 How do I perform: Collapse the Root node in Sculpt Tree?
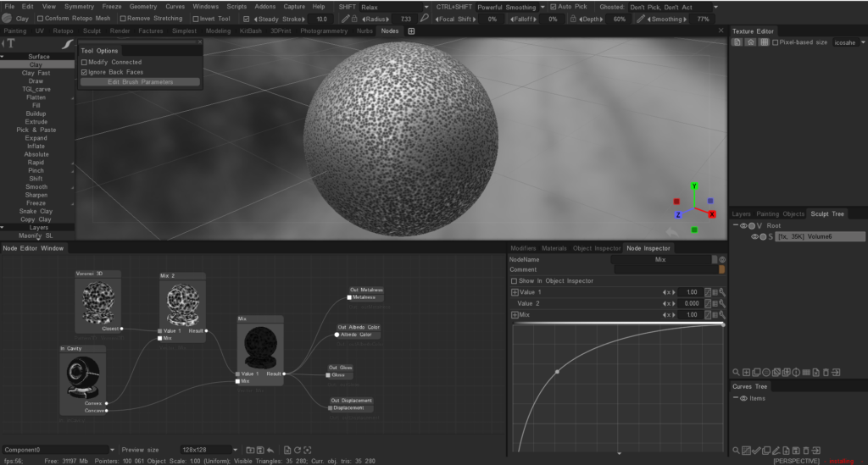coord(736,226)
